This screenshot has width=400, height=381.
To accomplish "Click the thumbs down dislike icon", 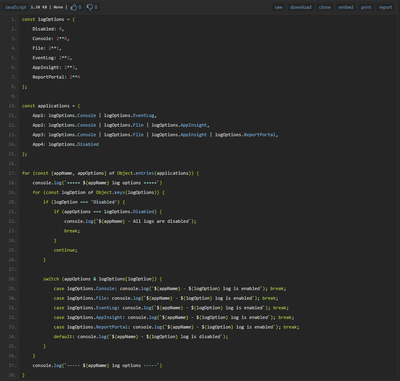I will point(90,7).
